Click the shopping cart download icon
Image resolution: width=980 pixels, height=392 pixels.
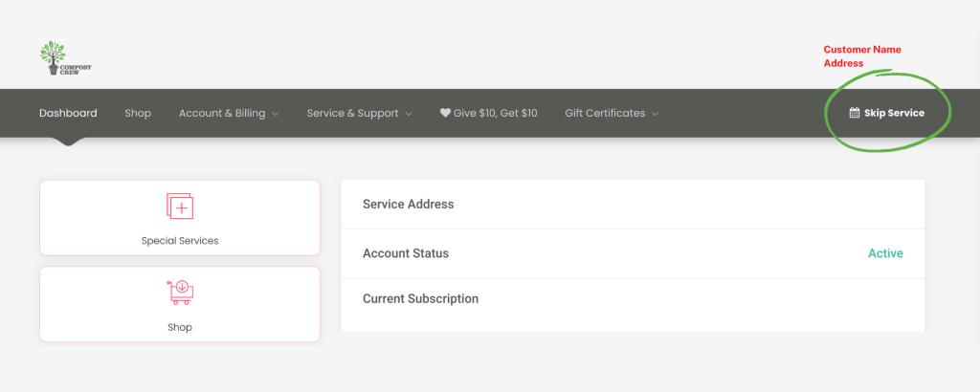(x=180, y=293)
